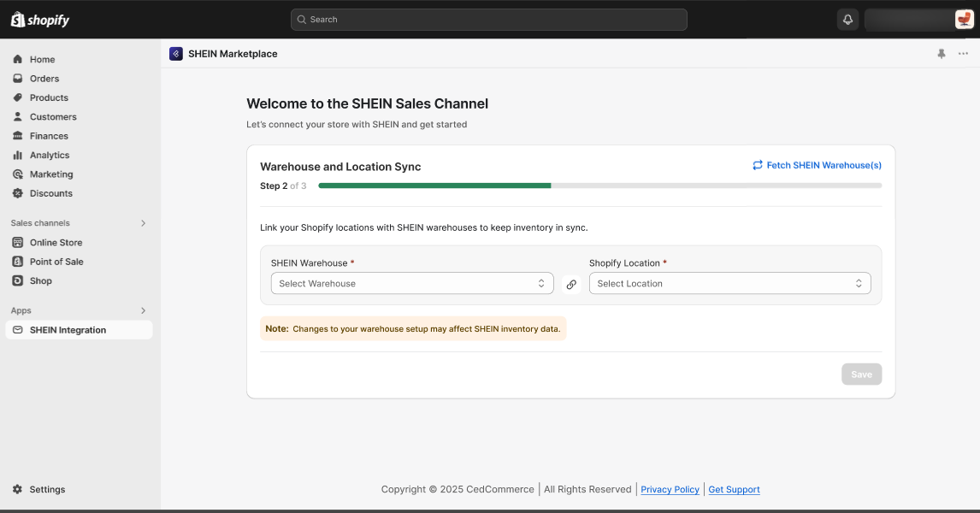Open the Get Support link
Image resolution: width=980 pixels, height=513 pixels.
coord(734,489)
